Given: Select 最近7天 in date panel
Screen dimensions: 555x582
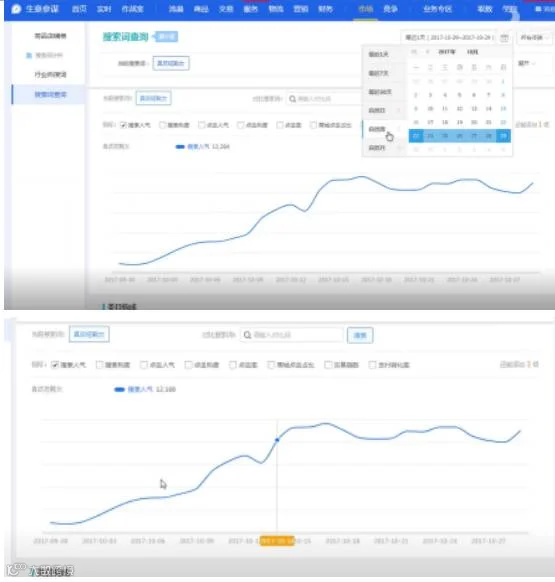Looking at the screenshot, I should tap(378, 73).
